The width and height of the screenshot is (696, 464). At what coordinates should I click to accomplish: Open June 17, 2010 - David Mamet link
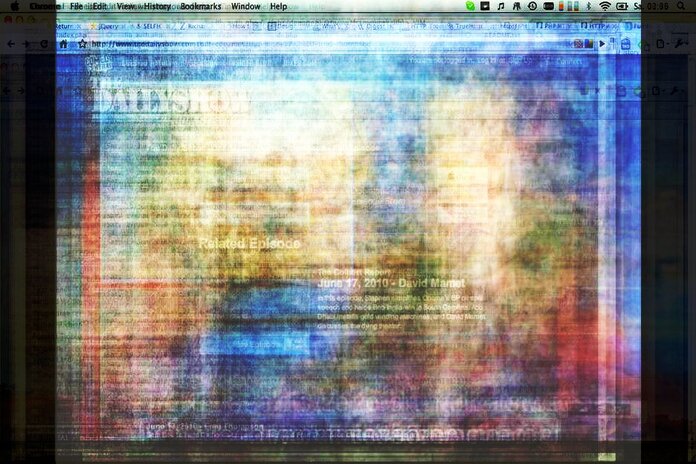pos(391,283)
